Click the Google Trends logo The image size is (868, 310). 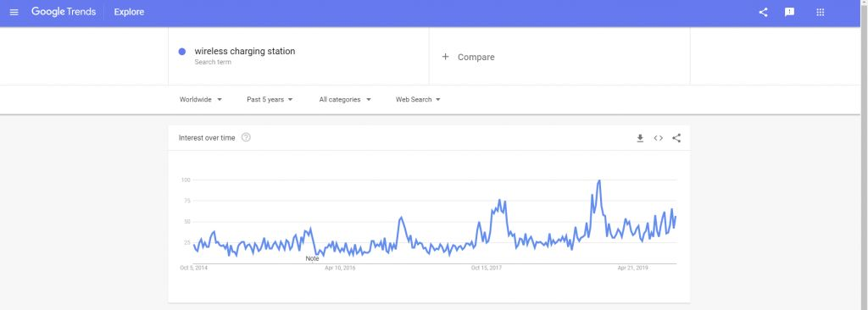click(64, 12)
